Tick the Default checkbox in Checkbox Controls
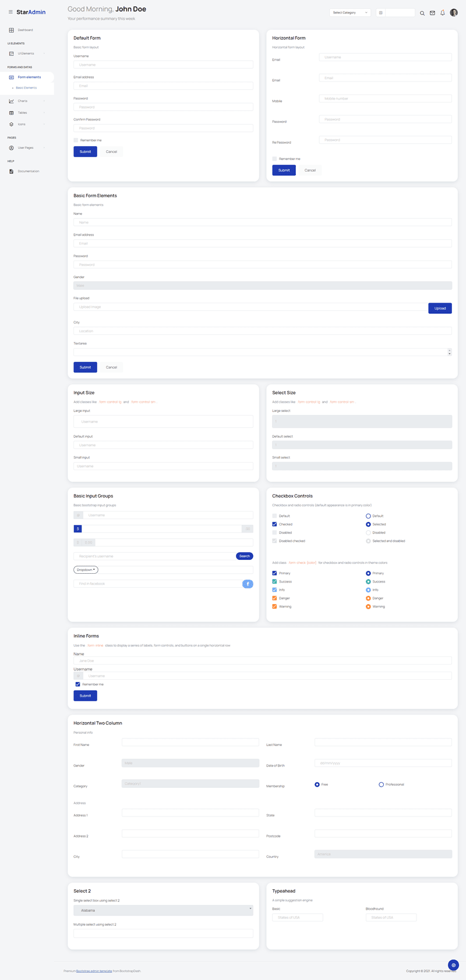The width and height of the screenshot is (466, 980). tap(274, 516)
